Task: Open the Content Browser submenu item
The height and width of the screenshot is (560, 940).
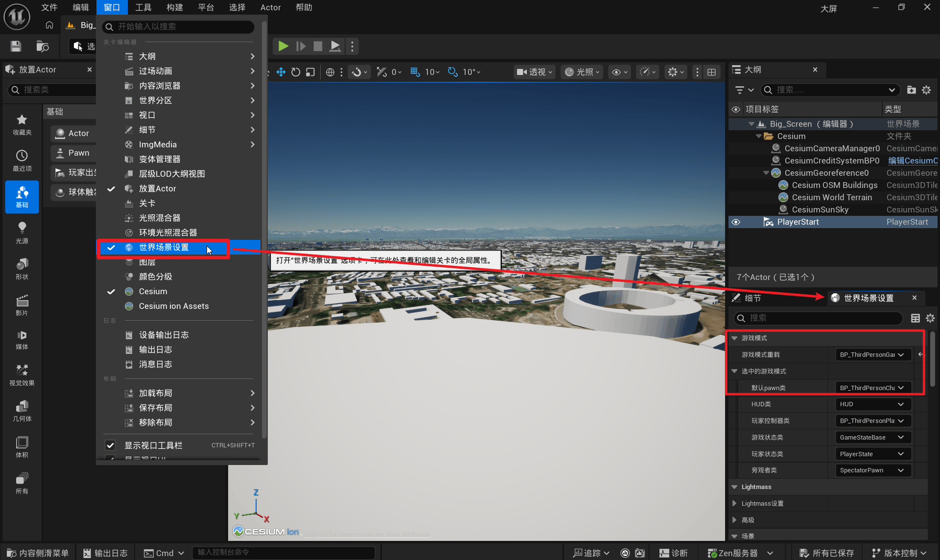Action: point(160,86)
